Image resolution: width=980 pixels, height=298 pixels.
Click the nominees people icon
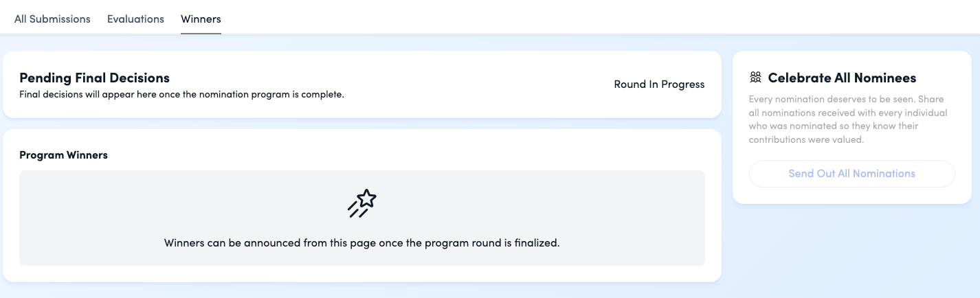point(755,78)
